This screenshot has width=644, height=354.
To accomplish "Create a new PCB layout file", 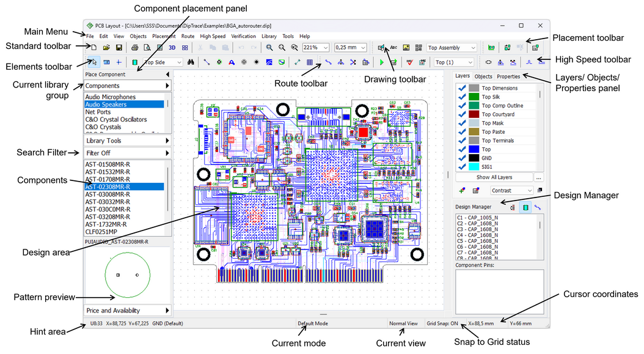I will click(94, 48).
